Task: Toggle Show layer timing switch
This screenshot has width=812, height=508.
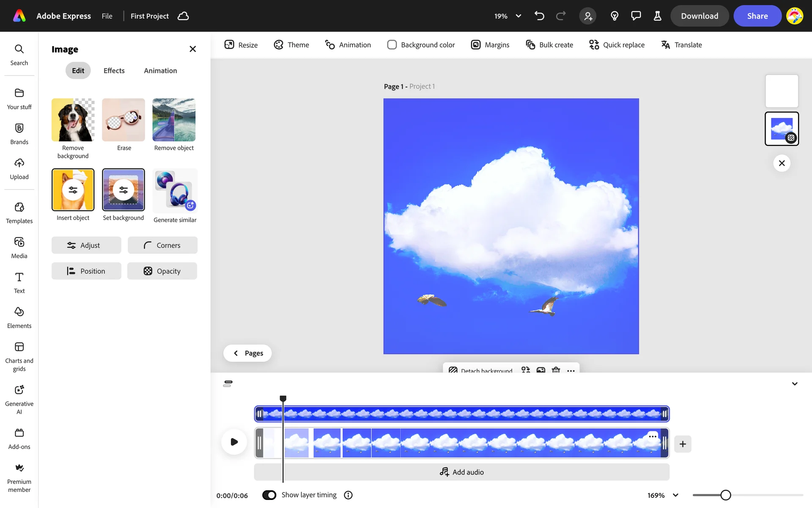Action: [x=269, y=495]
